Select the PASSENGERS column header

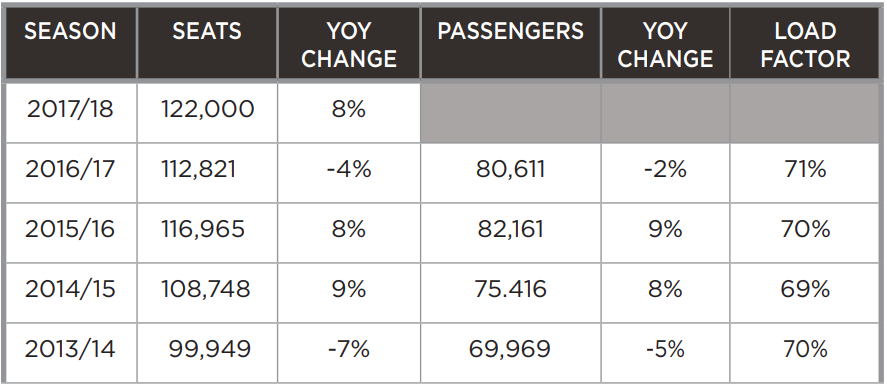(510, 43)
